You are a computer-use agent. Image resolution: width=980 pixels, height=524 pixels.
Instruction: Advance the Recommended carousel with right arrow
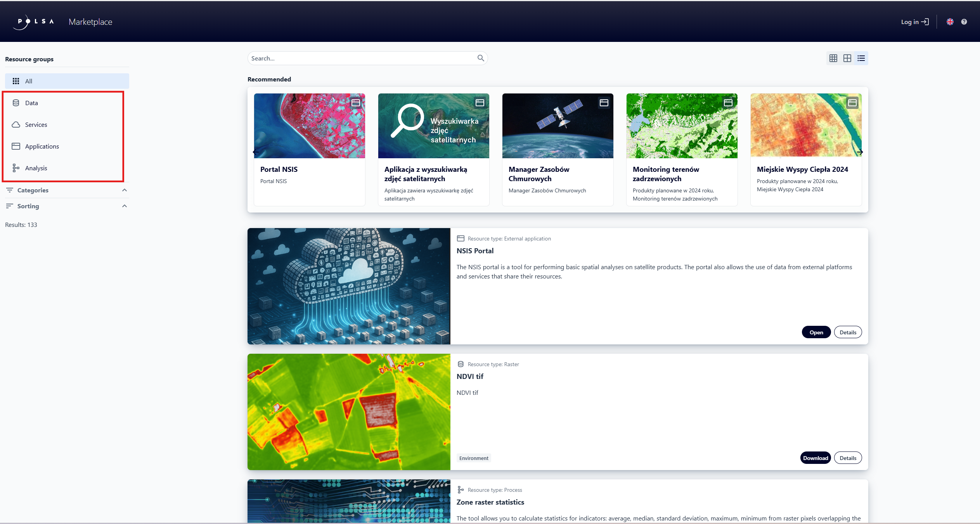point(860,152)
